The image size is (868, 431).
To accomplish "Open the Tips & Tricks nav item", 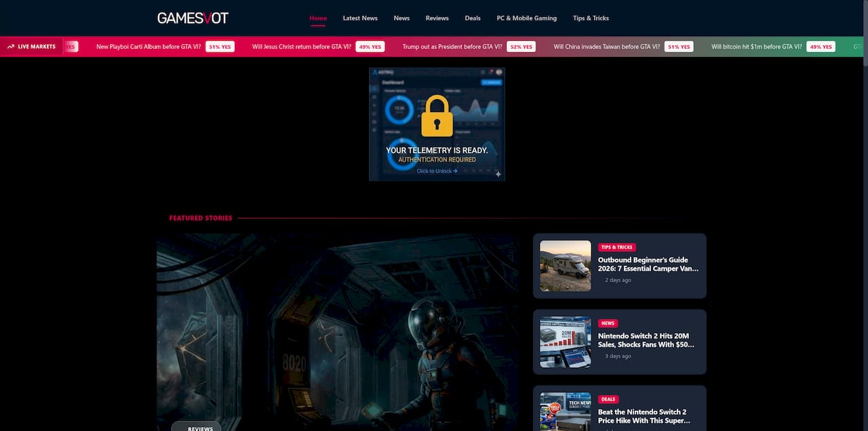I will [x=591, y=18].
